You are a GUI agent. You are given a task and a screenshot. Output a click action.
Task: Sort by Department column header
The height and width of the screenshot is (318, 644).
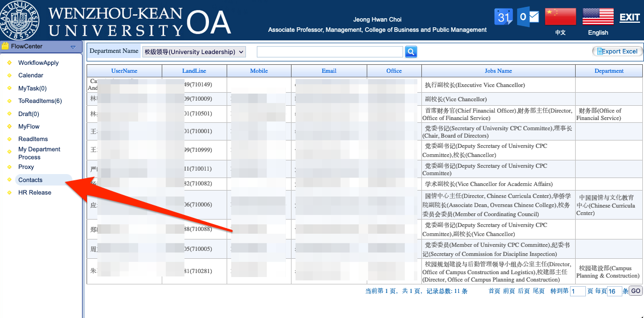pyautogui.click(x=609, y=71)
